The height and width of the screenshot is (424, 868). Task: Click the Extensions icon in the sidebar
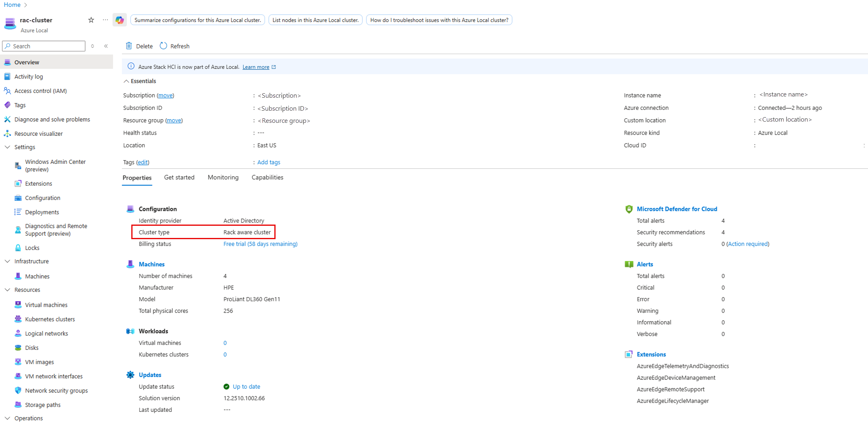(x=18, y=184)
